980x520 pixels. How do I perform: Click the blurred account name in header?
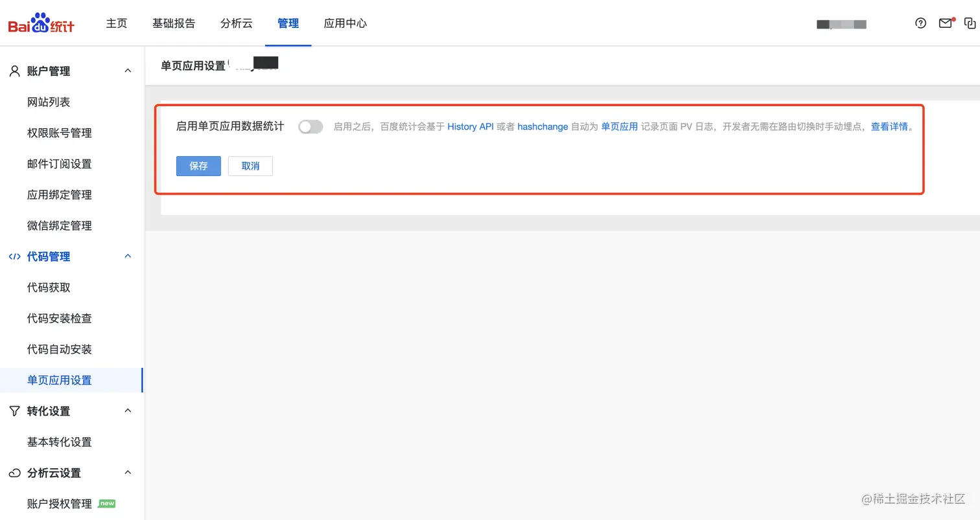(841, 24)
